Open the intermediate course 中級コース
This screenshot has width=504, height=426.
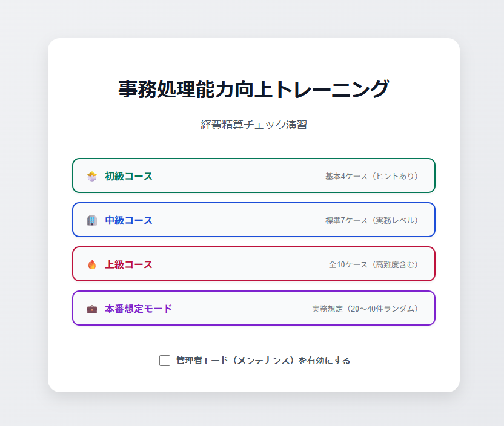254,220
